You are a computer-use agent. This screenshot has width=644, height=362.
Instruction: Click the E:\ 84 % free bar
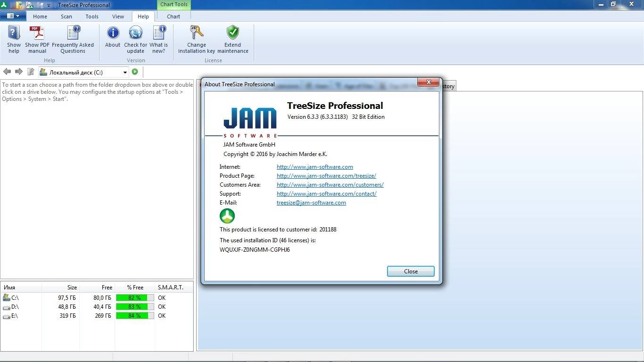click(x=135, y=315)
